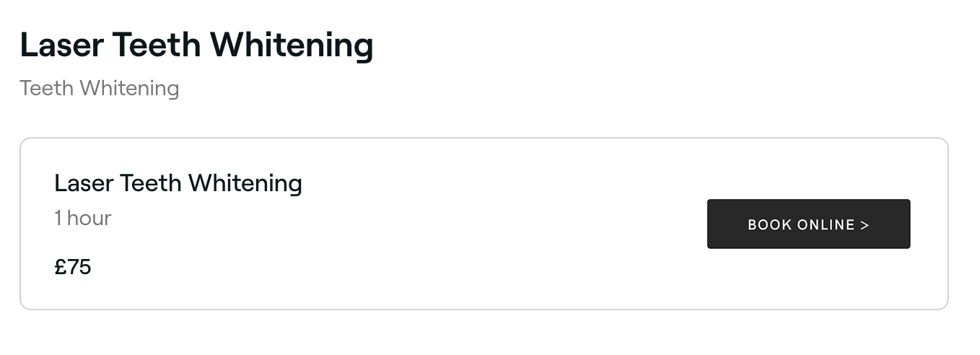Click the word hour in the duration
The width and height of the screenshot is (980, 355).
pyautogui.click(x=89, y=218)
